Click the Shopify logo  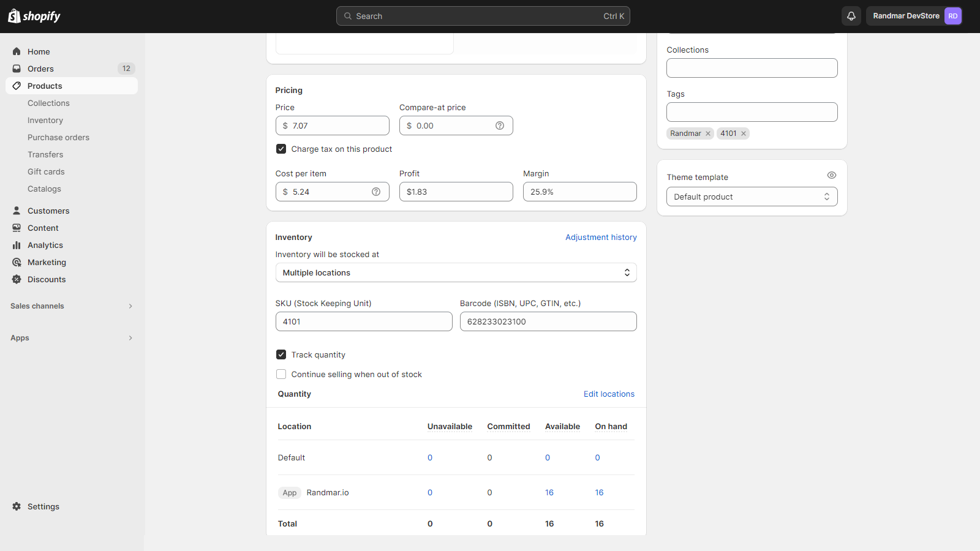(x=34, y=16)
